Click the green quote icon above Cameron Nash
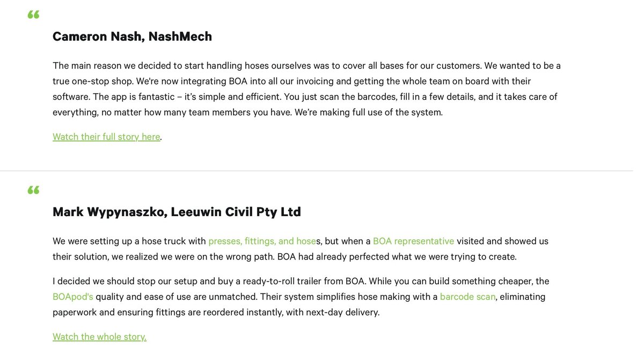This screenshot has height=362, width=644. 33,14
